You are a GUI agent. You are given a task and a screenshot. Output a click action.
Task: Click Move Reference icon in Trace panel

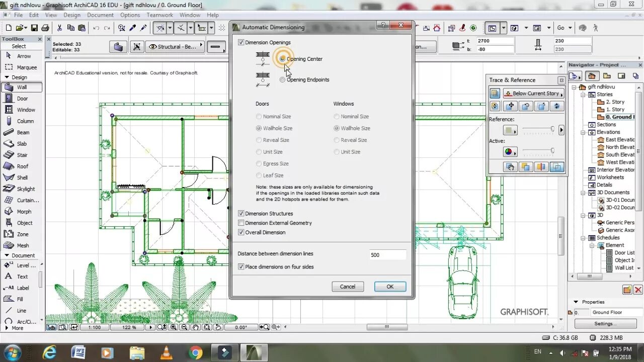511,106
